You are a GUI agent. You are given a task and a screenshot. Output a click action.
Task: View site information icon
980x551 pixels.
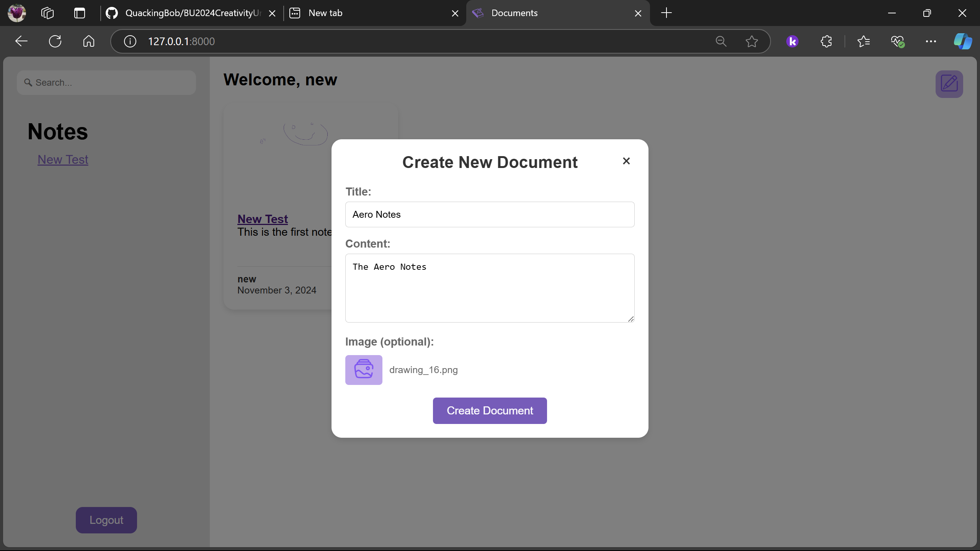pyautogui.click(x=130, y=41)
